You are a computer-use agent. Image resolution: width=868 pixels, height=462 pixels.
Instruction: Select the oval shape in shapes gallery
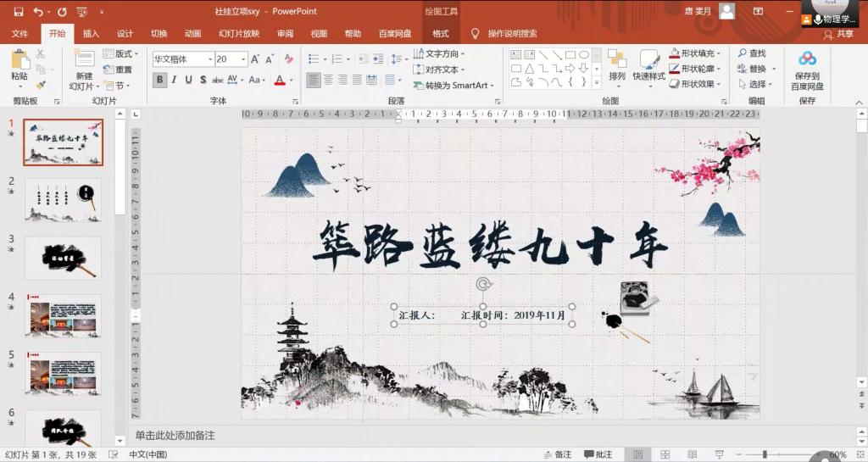point(584,55)
